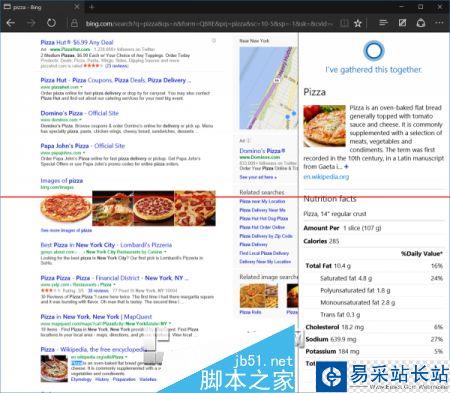Screen dimensions: 450x393
Task: Click See more images of pizza
Action: pos(66,230)
